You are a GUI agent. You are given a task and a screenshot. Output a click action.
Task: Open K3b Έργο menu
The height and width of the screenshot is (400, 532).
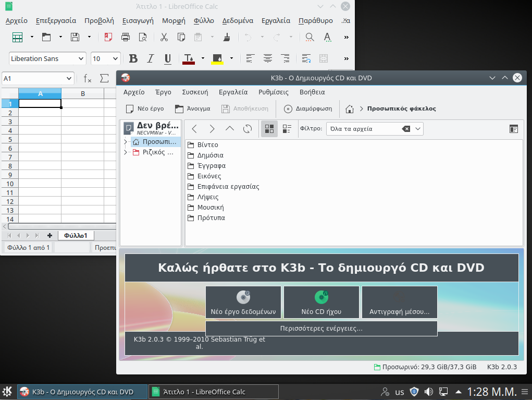coord(163,92)
